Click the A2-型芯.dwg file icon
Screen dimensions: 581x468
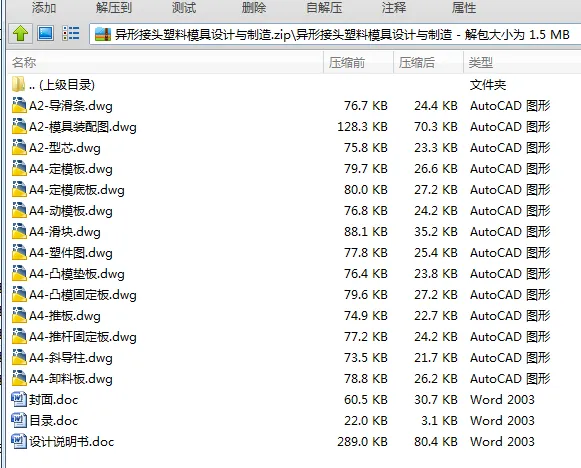[x=19, y=147]
